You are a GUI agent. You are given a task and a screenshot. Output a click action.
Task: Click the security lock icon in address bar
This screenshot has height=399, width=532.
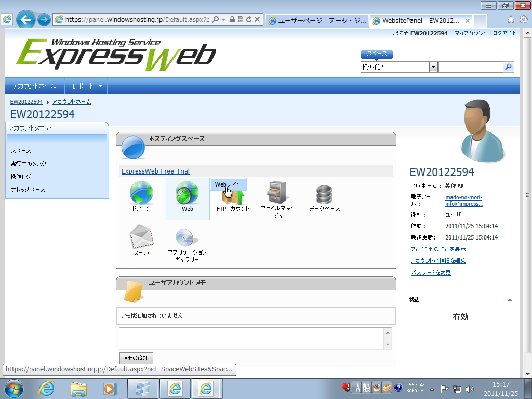(232, 19)
